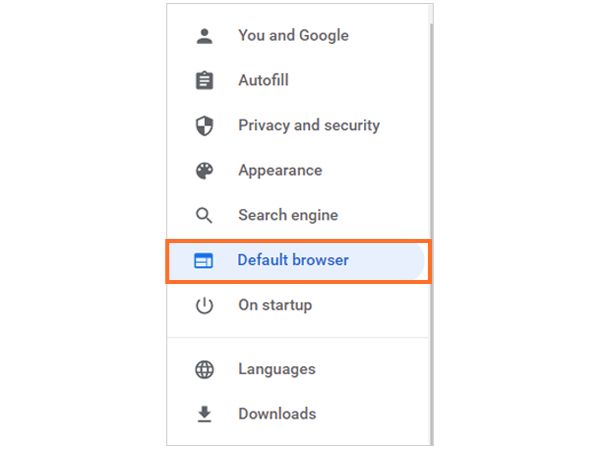This screenshot has height=450, width=600.
Task: Click the Search engine magnifier icon
Action: 204,216
